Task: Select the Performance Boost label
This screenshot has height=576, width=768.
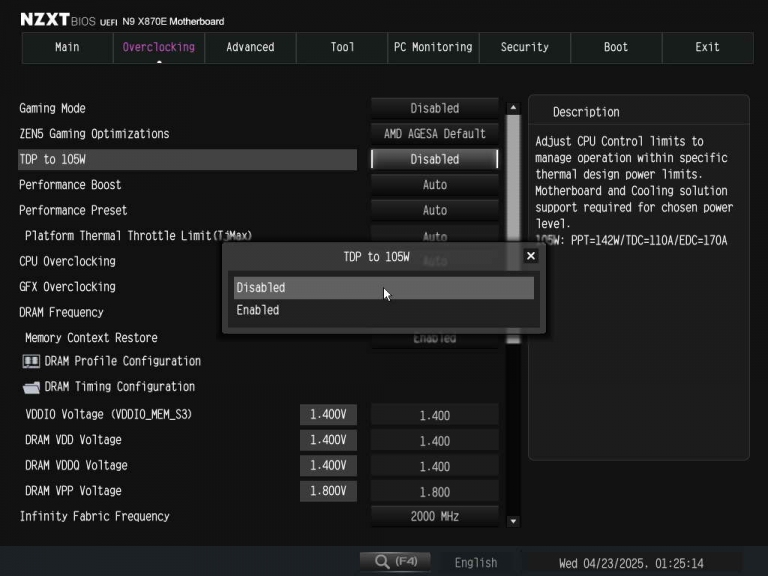Action: (70, 185)
